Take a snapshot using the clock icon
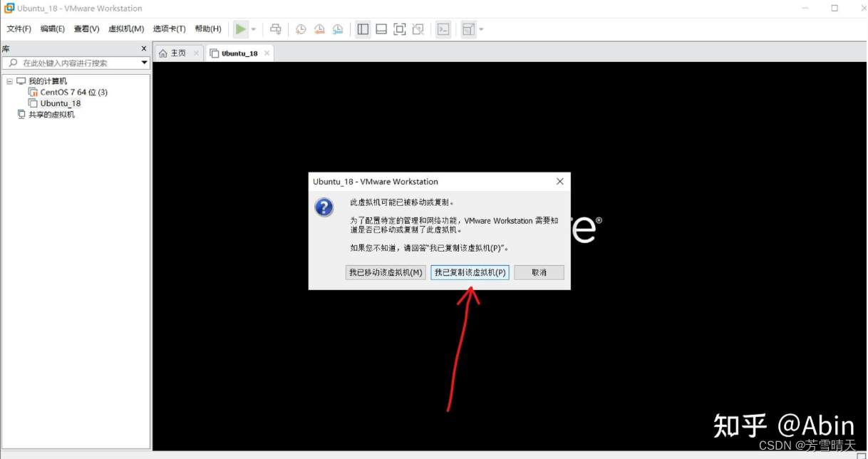Screen dimensions: 868x459 point(301,29)
